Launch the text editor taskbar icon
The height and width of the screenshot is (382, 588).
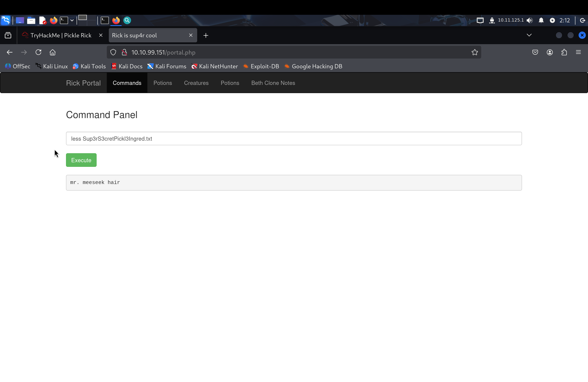coord(42,20)
